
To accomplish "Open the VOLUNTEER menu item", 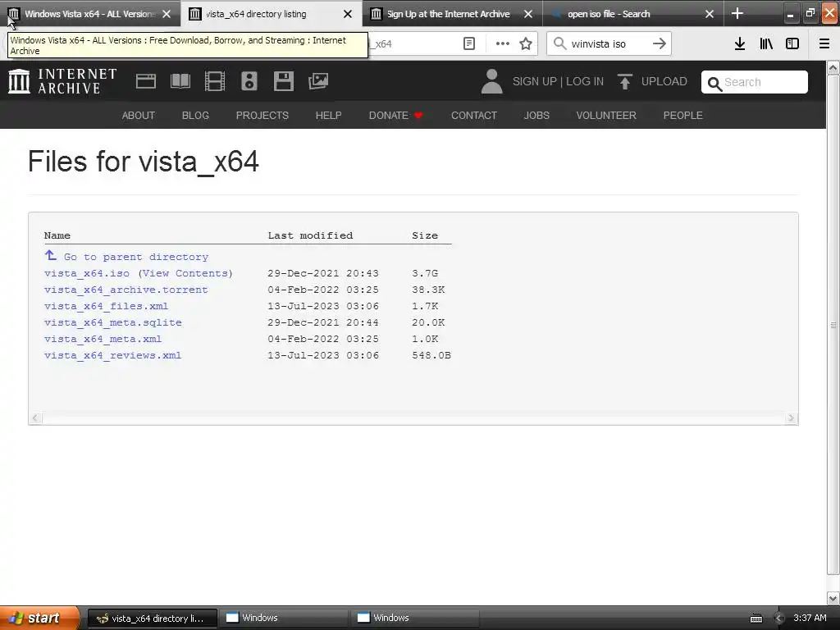I will point(606,115).
